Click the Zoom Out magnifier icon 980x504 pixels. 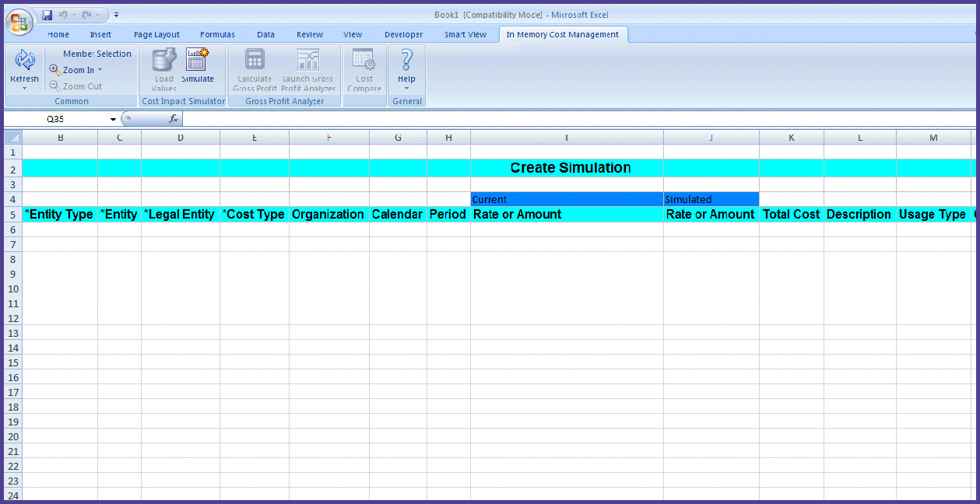[55, 86]
